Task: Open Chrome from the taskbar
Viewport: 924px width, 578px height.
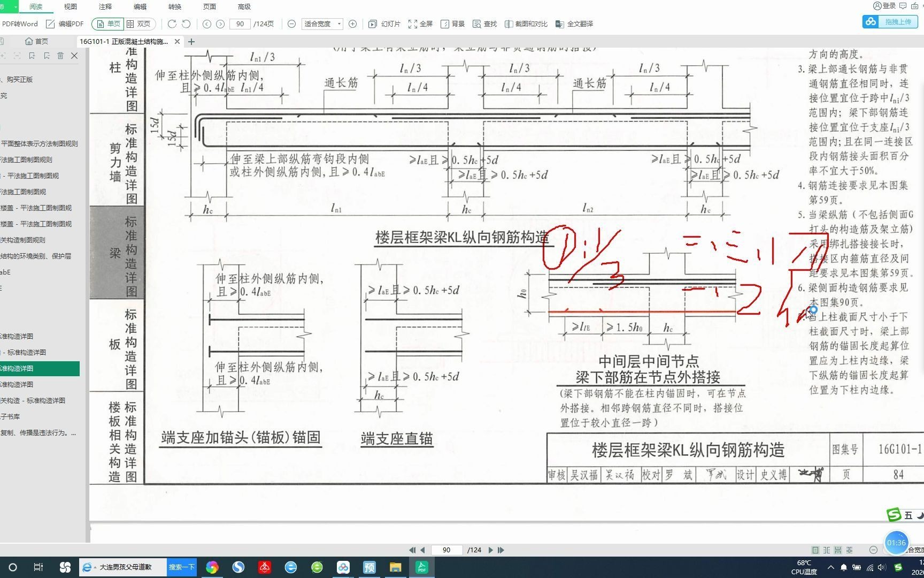Action: pos(212,567)
